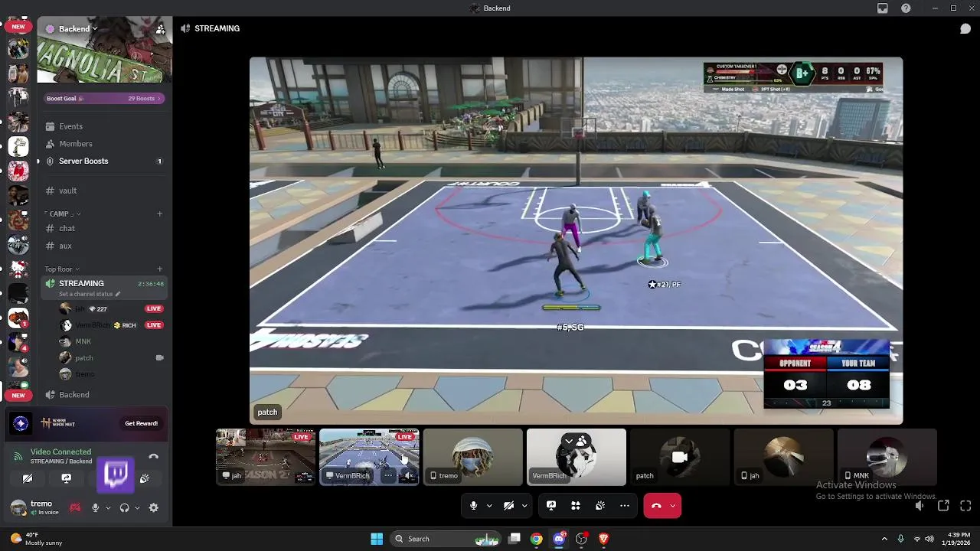
Task: Open the chat text channel
Action: (103, 228)
